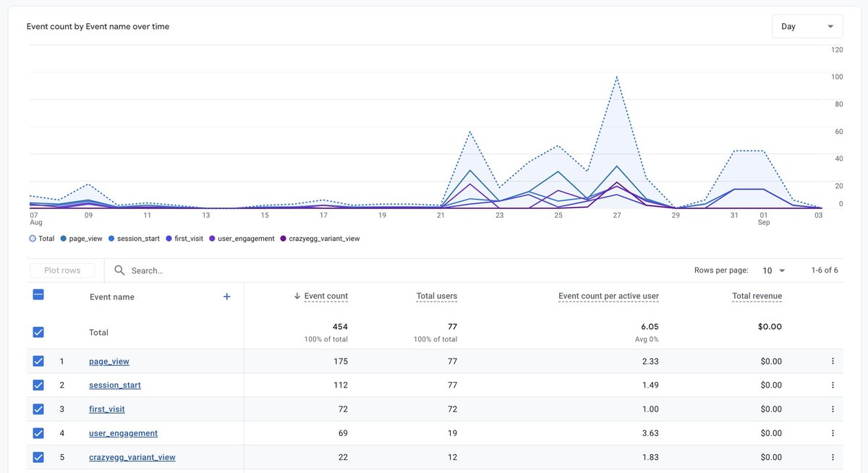
Task: Uncheck the first_visit row checkbox
Action: [38, 409]
